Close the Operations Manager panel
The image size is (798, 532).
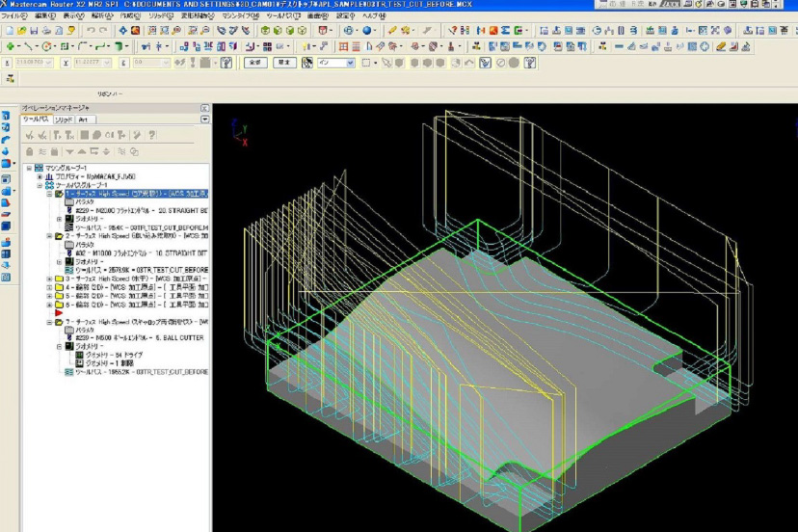point(204,108)
